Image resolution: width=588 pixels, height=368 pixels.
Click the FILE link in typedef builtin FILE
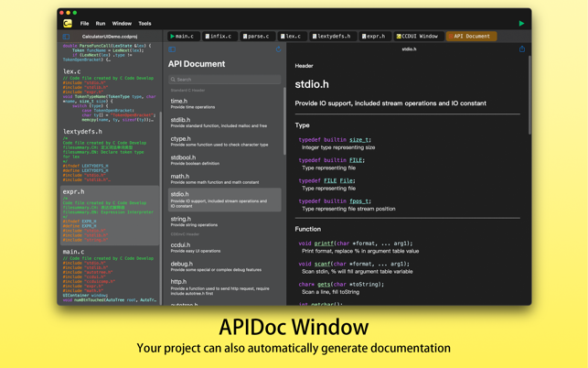point(356,160)
